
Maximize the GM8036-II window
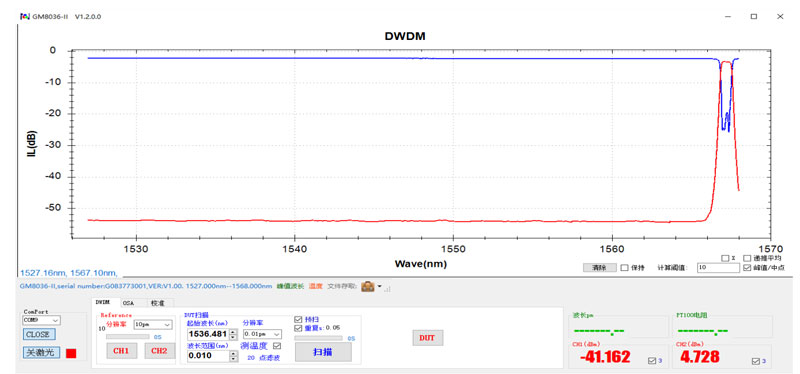(x=754, y=16)
